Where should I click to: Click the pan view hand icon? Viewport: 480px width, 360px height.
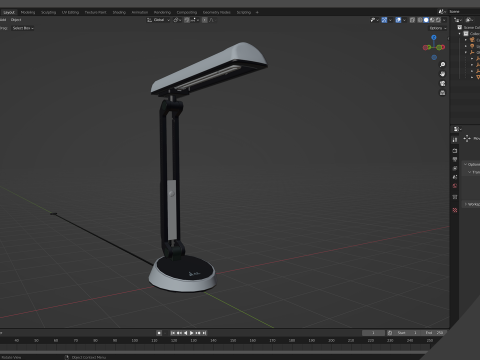click(442, 74)
